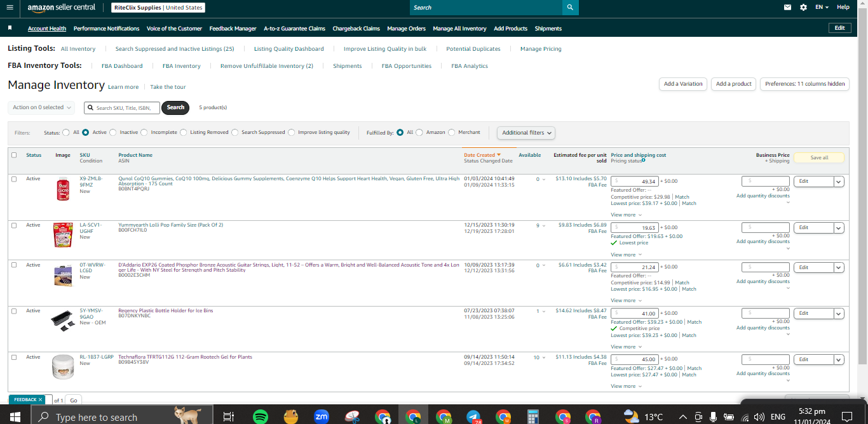Screen dimensions: 868x424
Task: Select Fulfilled By Amazon radio button
Action: click(x=419, y=133)
